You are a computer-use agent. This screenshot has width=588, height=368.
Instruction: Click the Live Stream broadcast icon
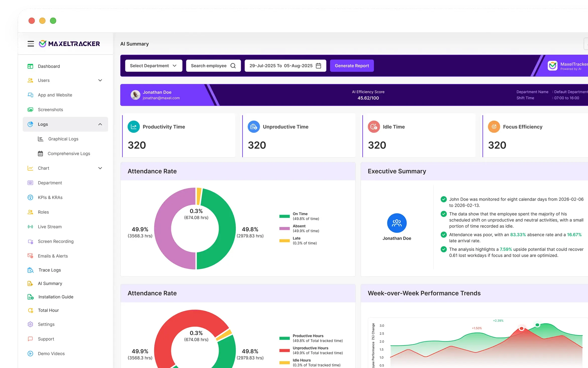tap(30, 227)
